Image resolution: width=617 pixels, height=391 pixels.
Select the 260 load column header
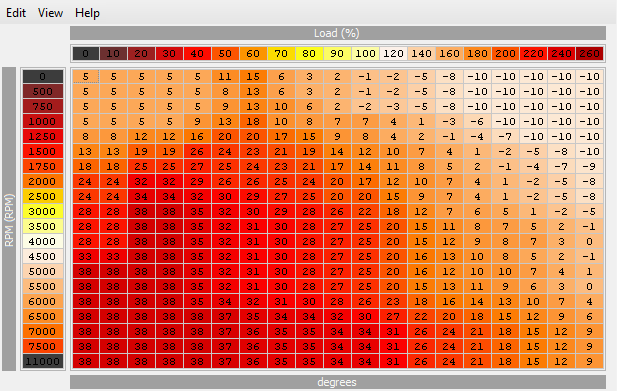click(589, 53)
